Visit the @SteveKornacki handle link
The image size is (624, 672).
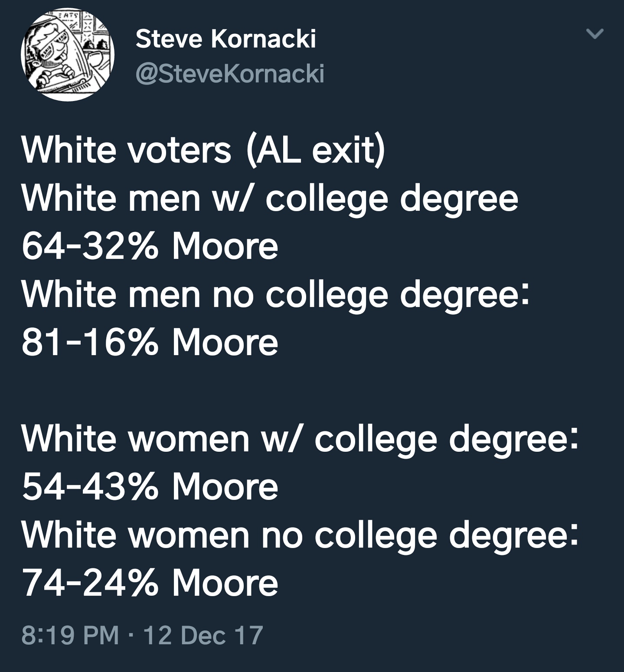point(230,73)
